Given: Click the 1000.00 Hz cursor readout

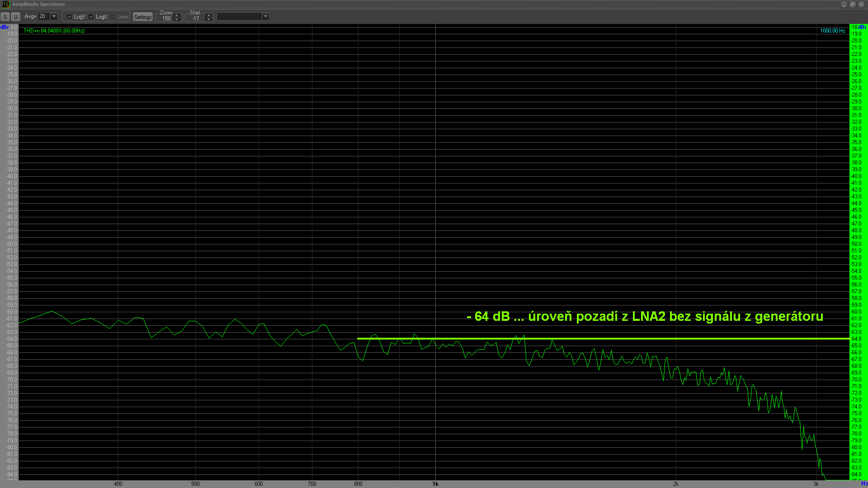Looking at the screenshot, I should (832, 31).
